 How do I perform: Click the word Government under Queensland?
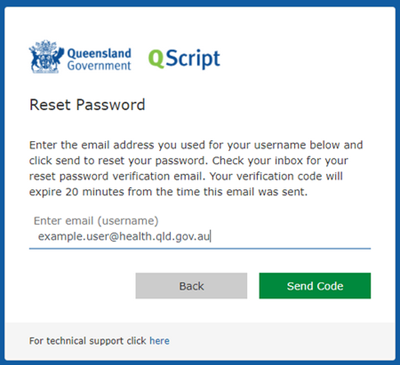[x=99, y=66]
